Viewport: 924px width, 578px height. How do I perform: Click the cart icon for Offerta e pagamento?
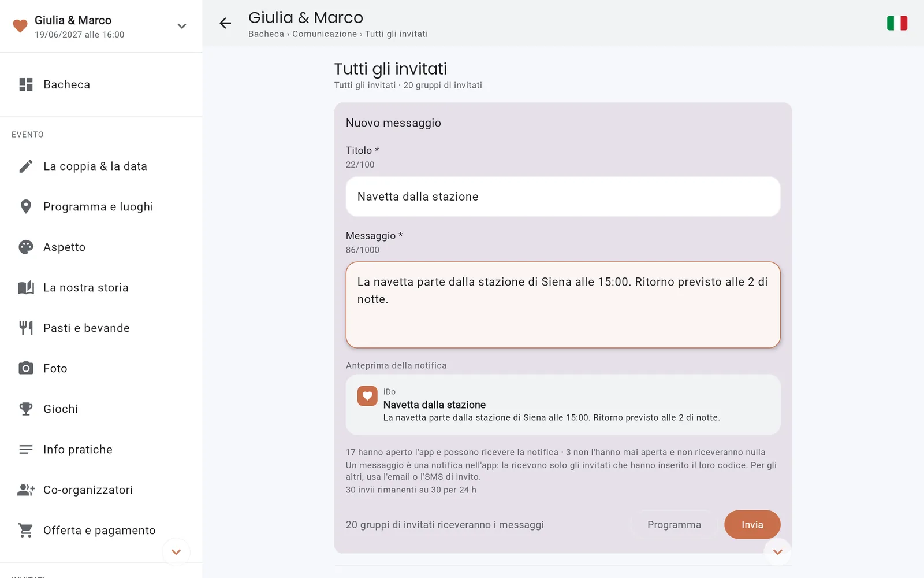coord(26,531)
